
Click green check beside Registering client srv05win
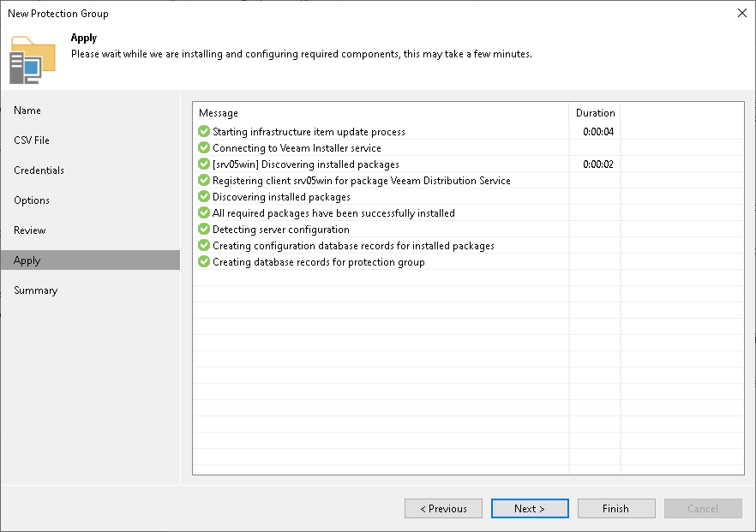204,181
